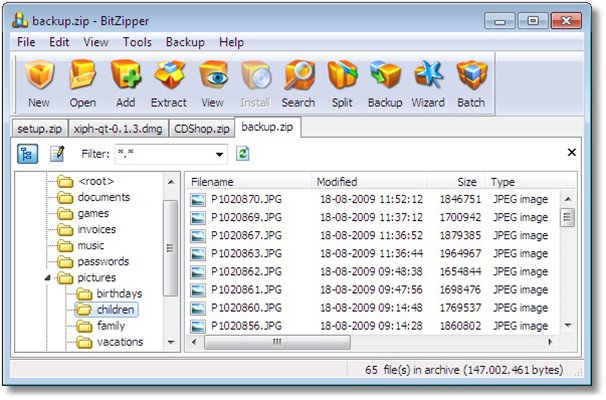606x400 pixels.
Task: Select the pictures folder
Action: coord(97,277)
